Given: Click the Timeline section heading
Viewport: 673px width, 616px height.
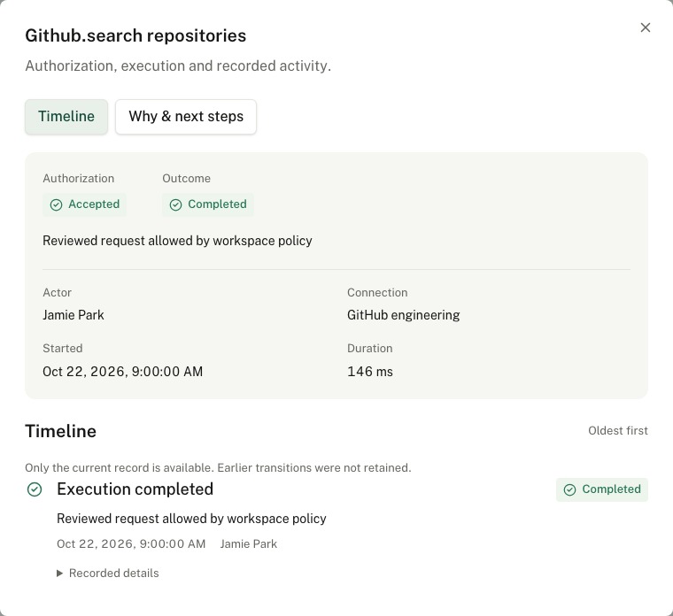Looking at the screenshot, I should 60,431.
